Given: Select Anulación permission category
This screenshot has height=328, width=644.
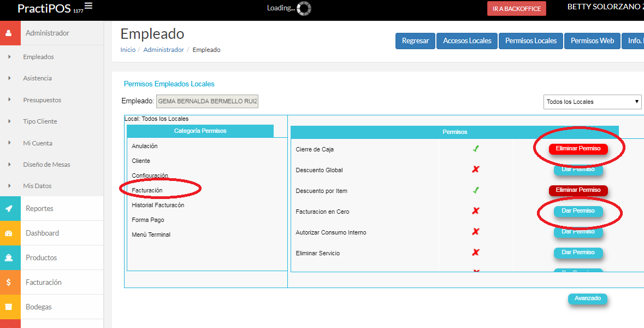Looking at the screenshot, I should (145, 146).
